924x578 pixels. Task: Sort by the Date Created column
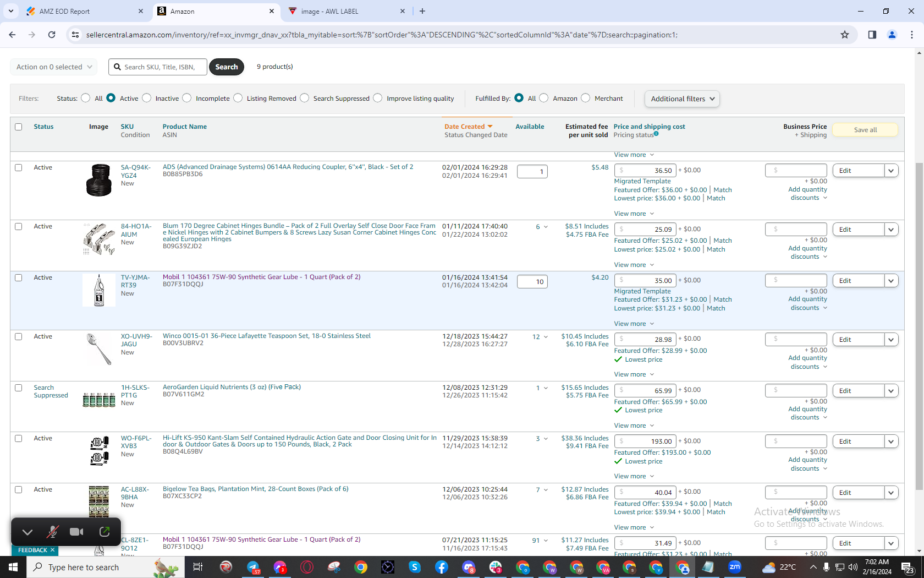pos(465,127)
